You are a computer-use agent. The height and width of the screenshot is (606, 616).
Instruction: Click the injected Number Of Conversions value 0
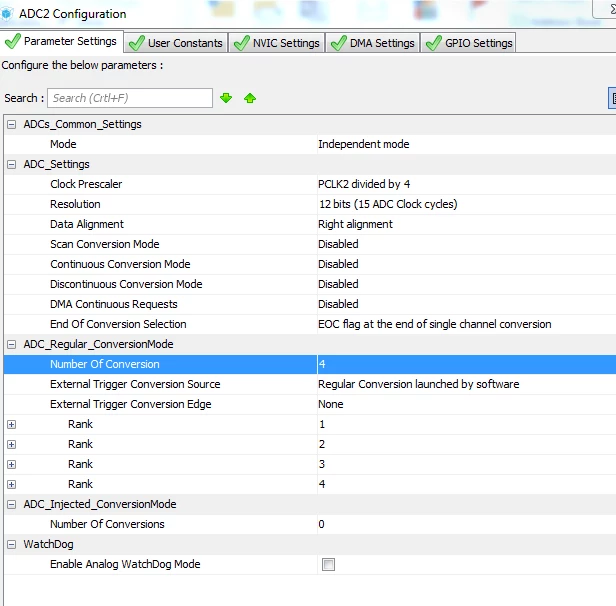321,524
